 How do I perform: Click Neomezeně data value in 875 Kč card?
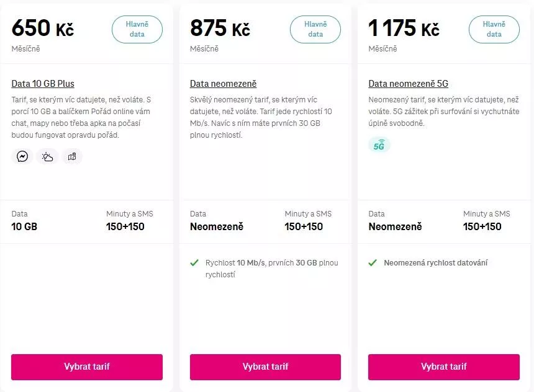click(x=217, y=226)
